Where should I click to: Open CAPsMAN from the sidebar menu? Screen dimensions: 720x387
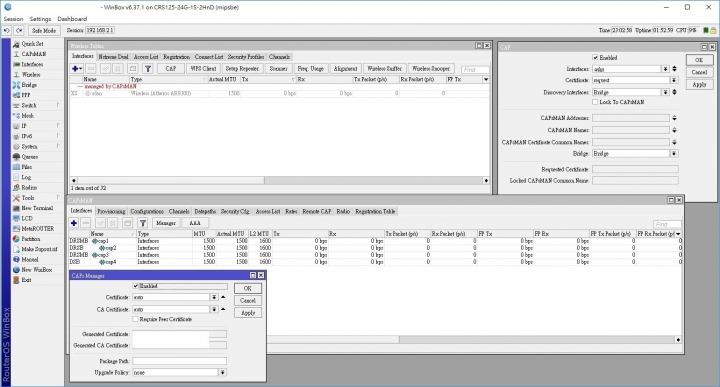tap(34, 54)
